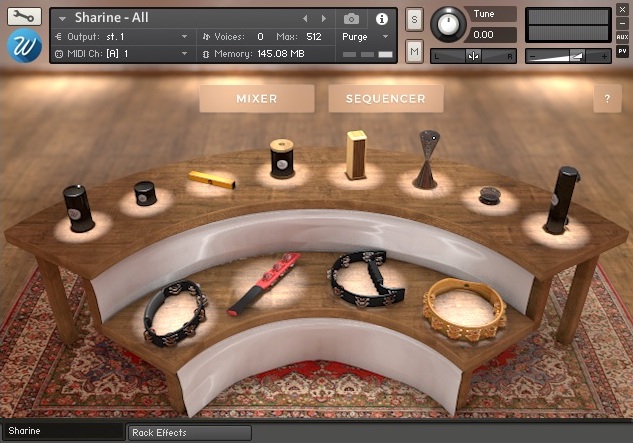633x443 pixels.
Task: Go to next instrument preset arrow
Action: [323, 19]
